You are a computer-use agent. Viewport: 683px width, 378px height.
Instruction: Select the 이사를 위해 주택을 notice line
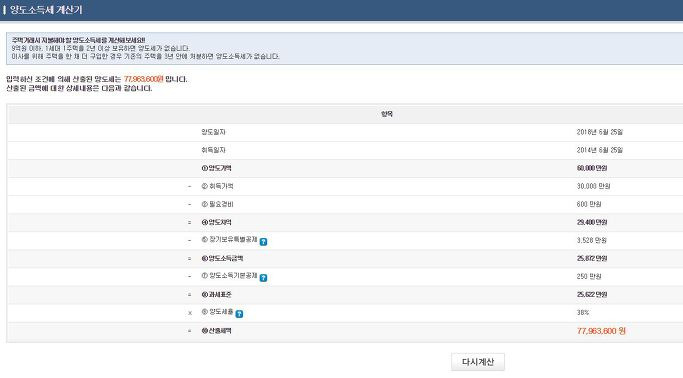coord(145,57)
